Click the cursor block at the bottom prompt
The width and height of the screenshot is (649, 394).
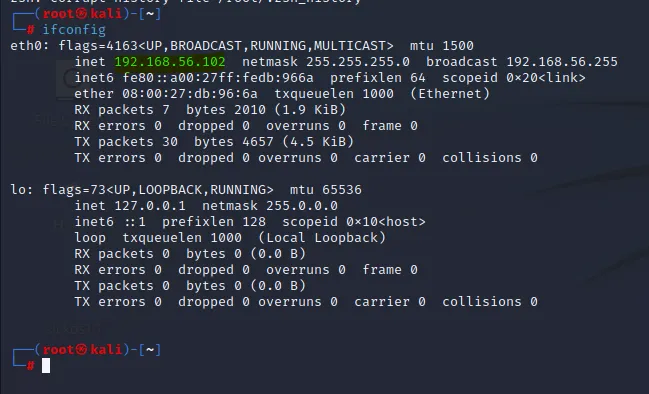coord(46,366)
